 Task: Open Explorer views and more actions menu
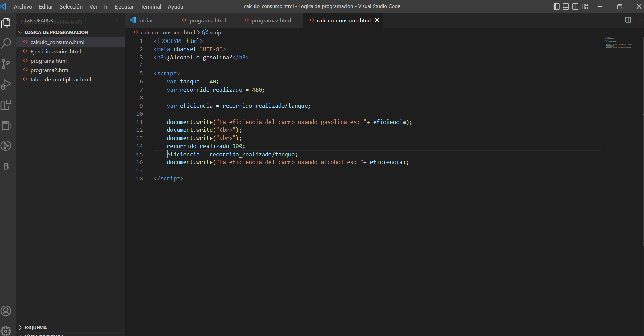click(x=115, y=20)
